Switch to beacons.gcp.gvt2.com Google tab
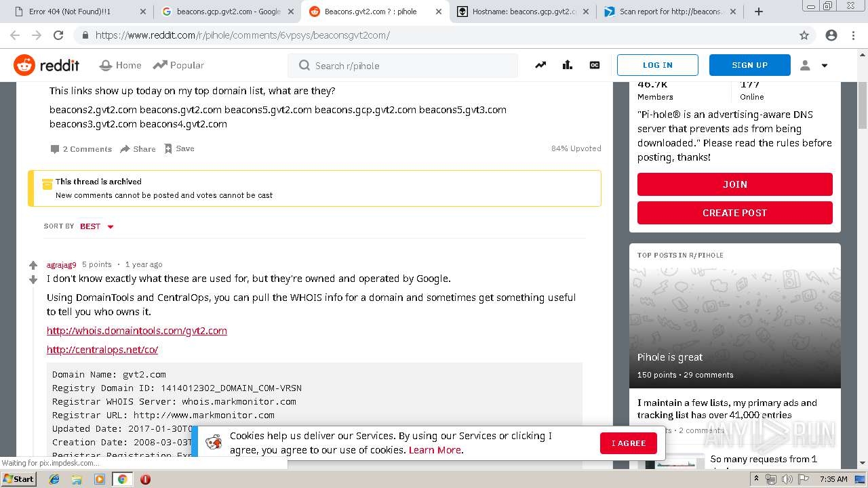 point(228,12)
